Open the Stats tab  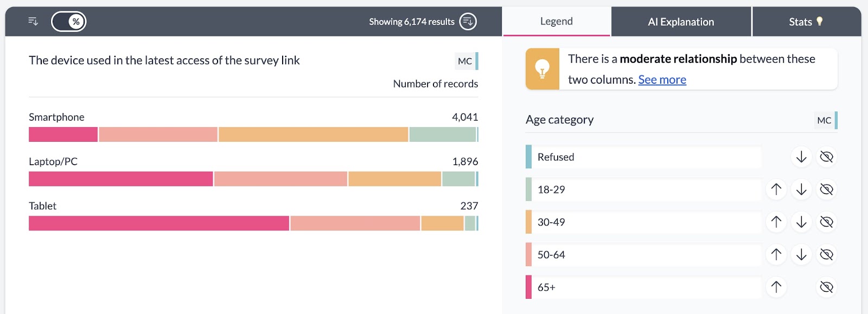point(806,22)
